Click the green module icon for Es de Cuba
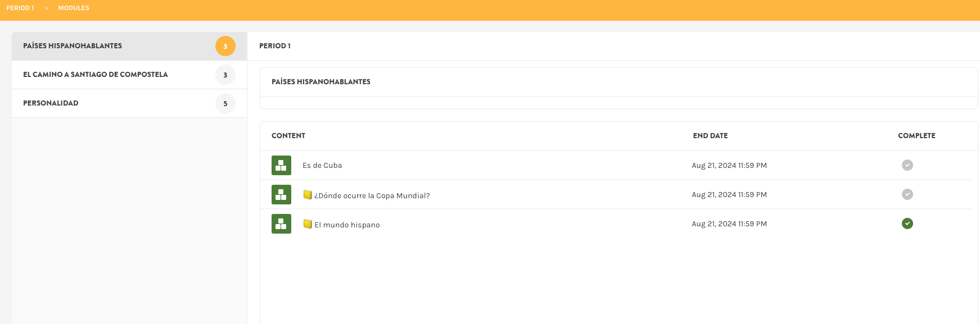Screen dimensions: 980x324 pyautogui.click(x=281, y=166)
